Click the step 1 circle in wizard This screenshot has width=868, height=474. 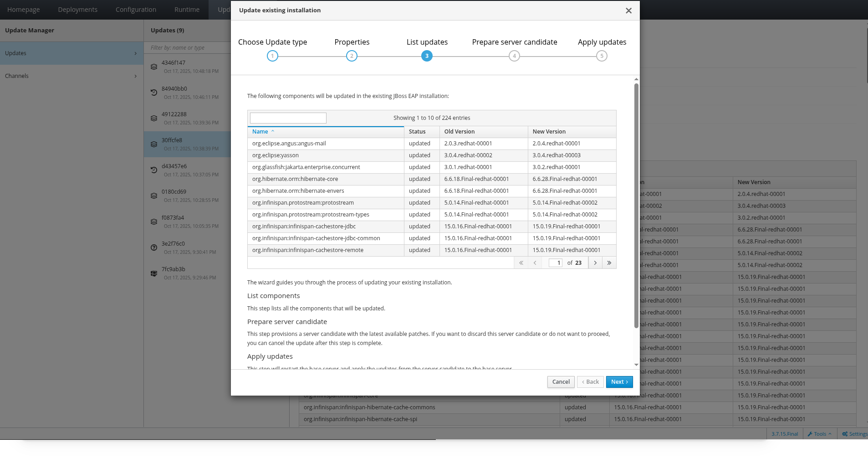pyautogui.click(x=272, y=56)
